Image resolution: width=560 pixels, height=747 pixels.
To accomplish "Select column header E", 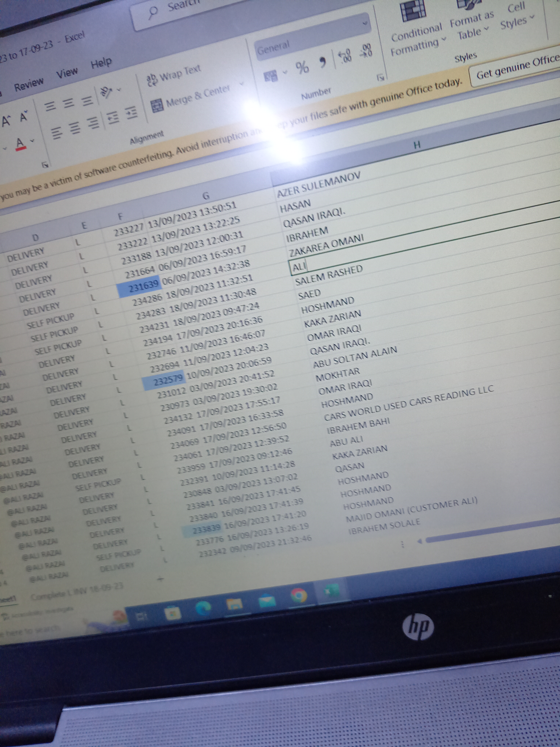I will (x=84, y=226).
